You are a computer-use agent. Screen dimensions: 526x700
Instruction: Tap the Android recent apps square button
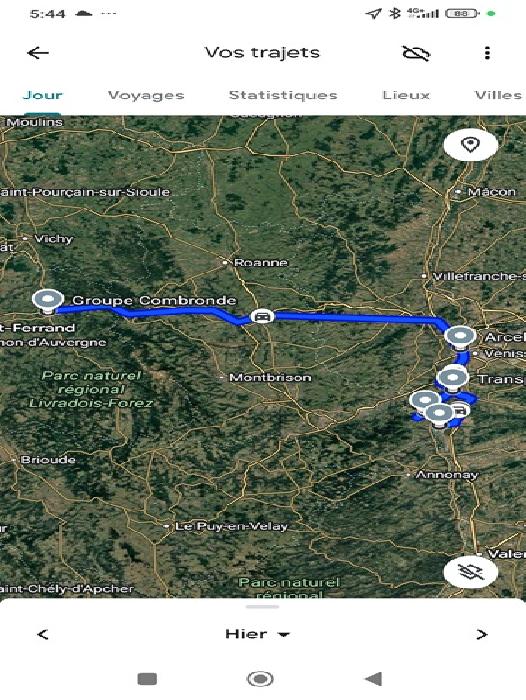tap(147, 679)
